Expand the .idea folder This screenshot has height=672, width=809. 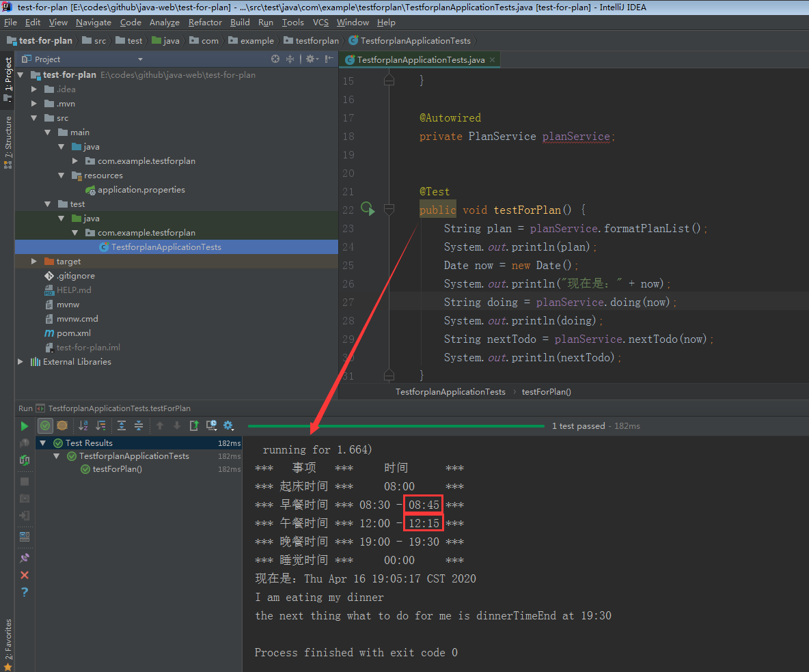point(34,89)
